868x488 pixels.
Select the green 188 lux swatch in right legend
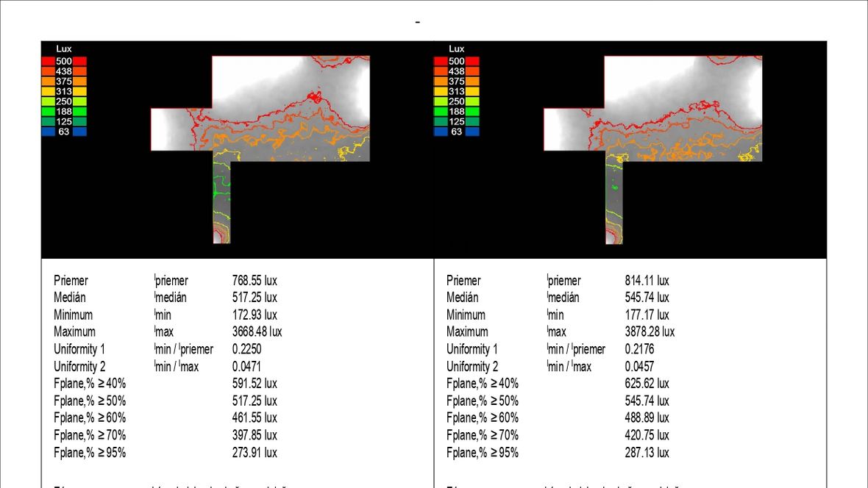(x=457, y=112)
